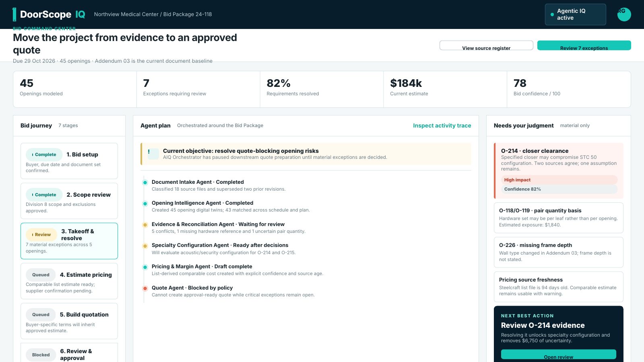Select the Agentic IQ active green indicator dot
The image size is (644, 362).
click(x=552, y=14)
